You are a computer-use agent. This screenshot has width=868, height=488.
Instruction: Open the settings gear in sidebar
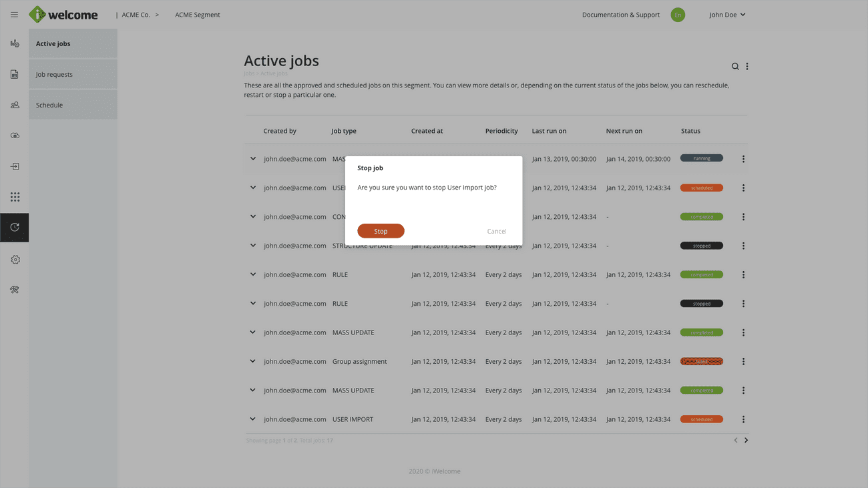(15, 260)
